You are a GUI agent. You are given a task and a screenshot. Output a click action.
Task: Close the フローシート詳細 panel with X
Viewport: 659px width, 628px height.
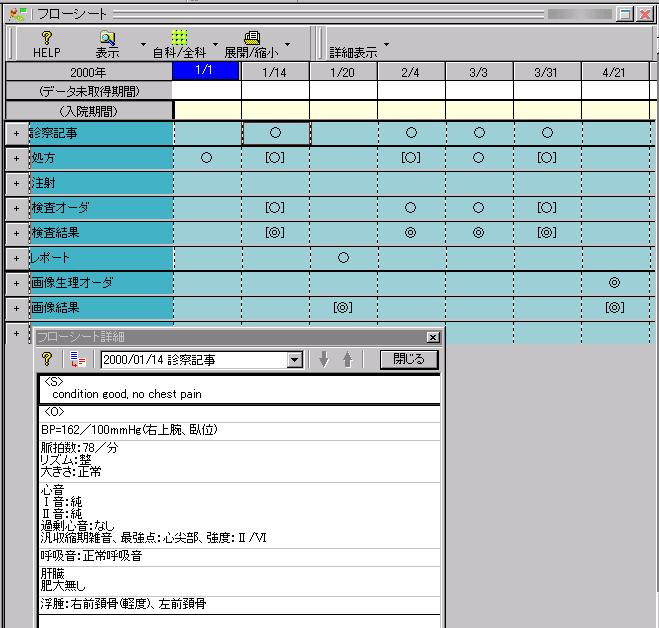click(x=432, y=338)
